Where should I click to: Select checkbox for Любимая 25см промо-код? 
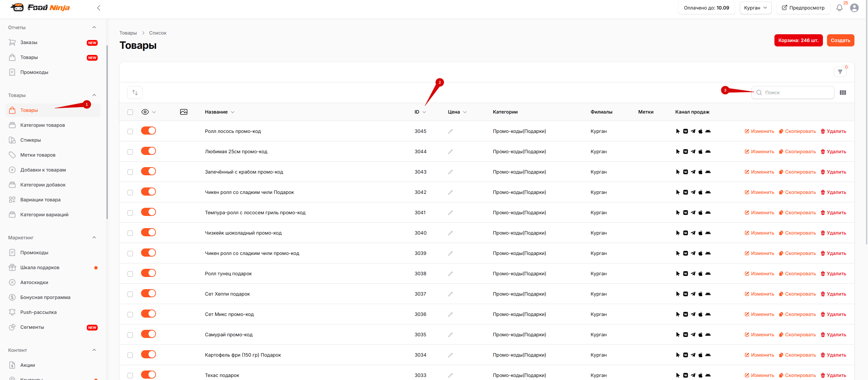pos(130,152)
